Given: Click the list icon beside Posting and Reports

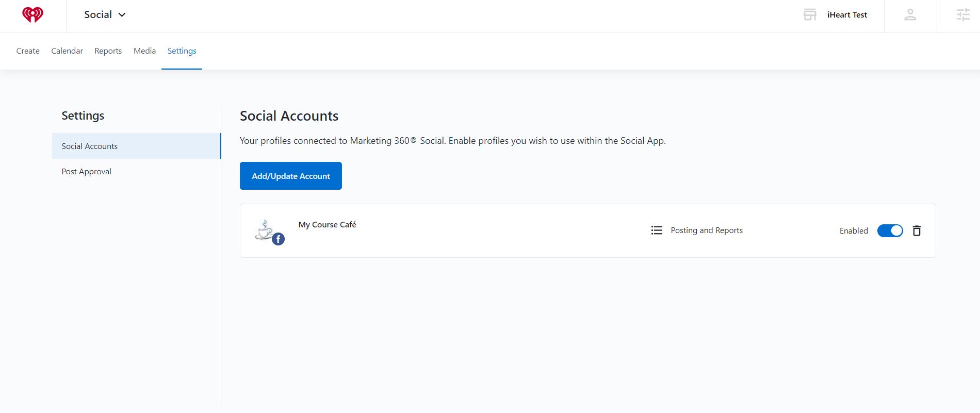Looking at the screenshot, I should 657,230.
